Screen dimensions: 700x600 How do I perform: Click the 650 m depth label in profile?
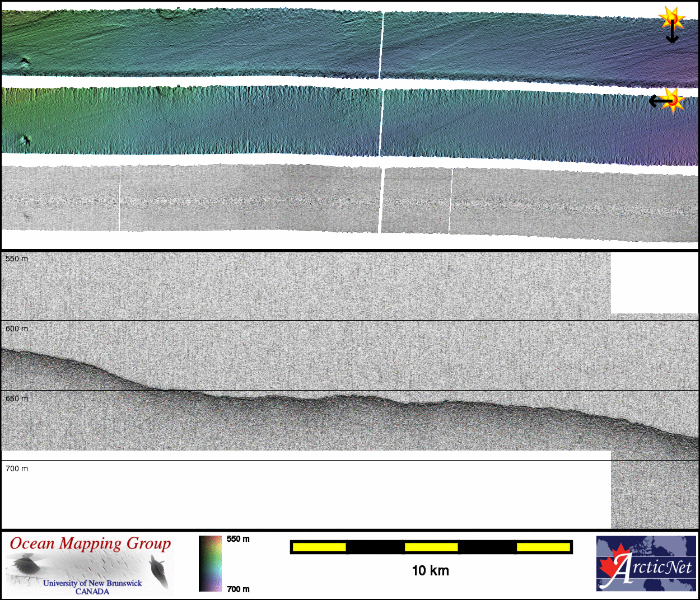coord(17,399)
